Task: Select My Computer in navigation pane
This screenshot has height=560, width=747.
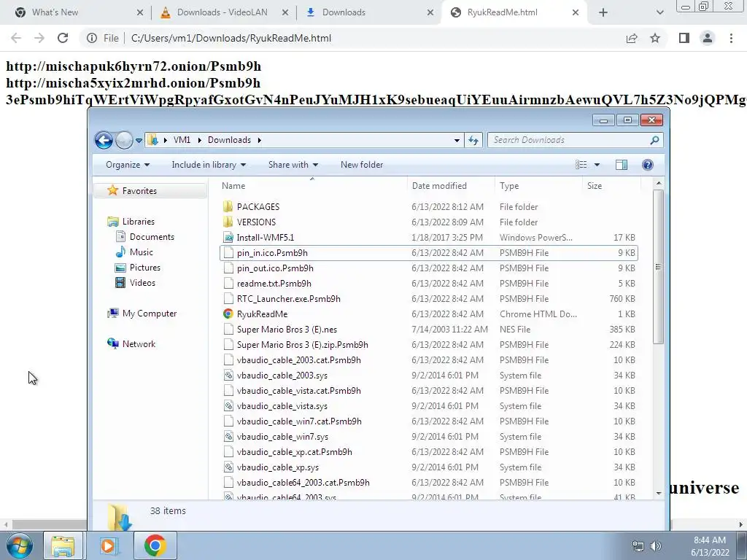Action: pyautogui.click(x=149, y=314)
